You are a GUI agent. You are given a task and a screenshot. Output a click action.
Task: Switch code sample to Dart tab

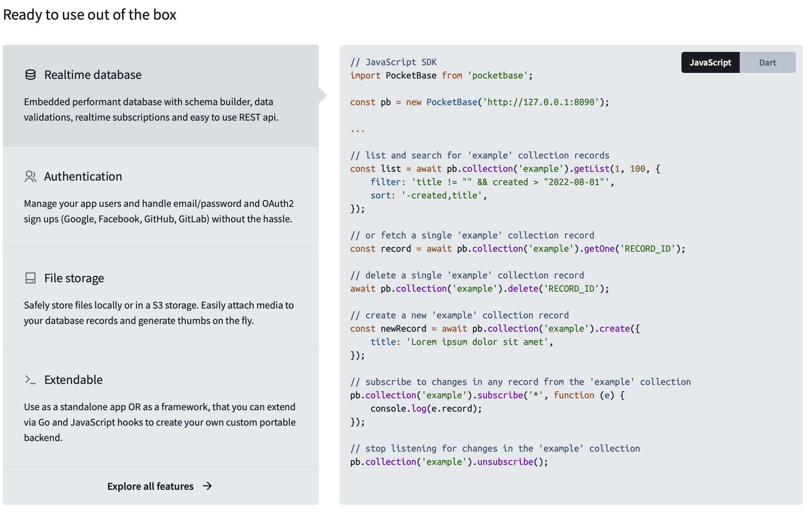pos(767,62)
